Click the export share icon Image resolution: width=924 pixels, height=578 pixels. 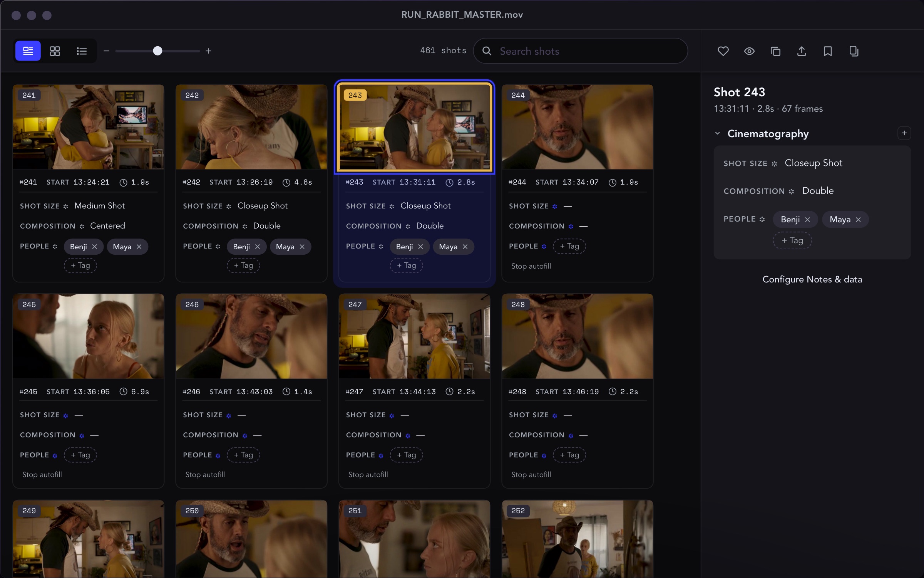pyautogui.click(x=802, y=51)
